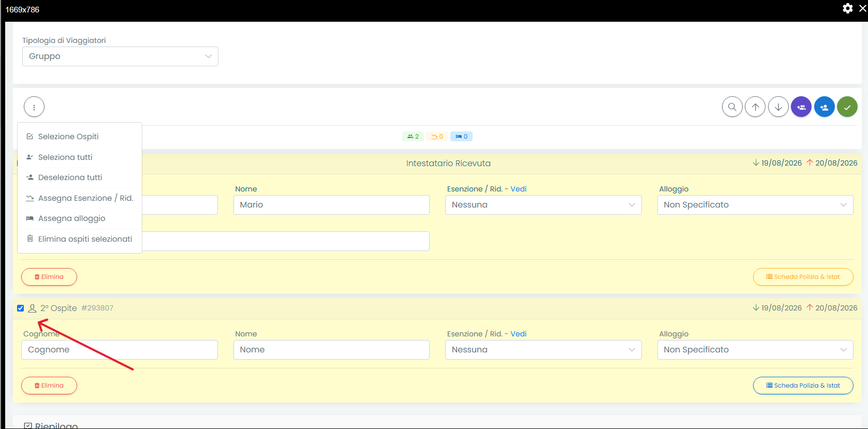Open blue Scheda Polizia & Istat button
Viewport: 868px width, 429px height.
(x=803, y=386)
